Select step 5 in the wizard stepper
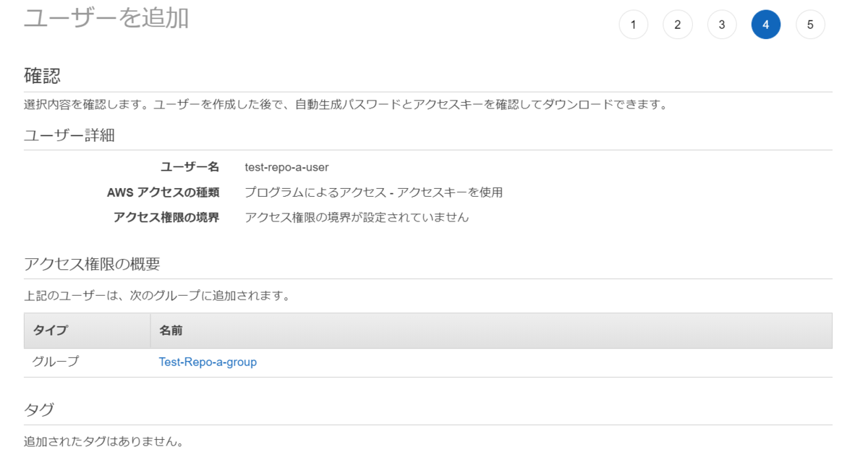This screenshot has height=463, width=868. coord(810,24)
